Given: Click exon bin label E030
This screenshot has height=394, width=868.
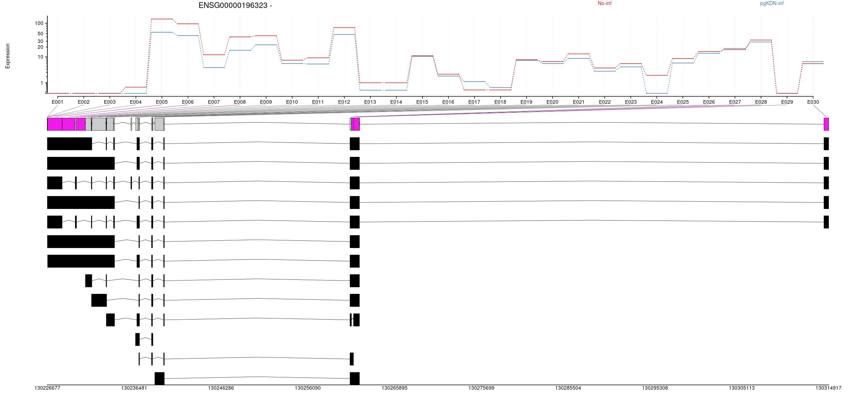Looking at the screenshot, I should coord(813,102).
